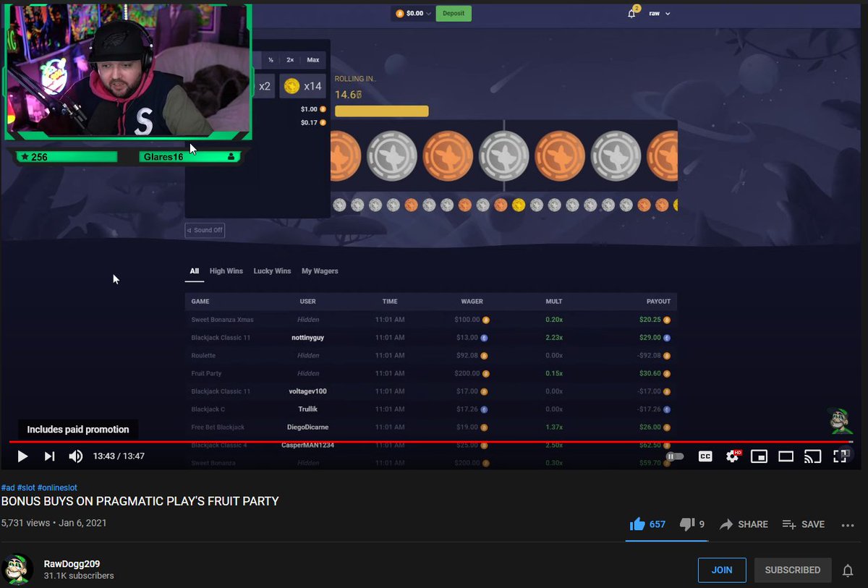Viewport: 868px width, 588px height.
Task: Open the subscription notification bell
Action: [848, 571]
